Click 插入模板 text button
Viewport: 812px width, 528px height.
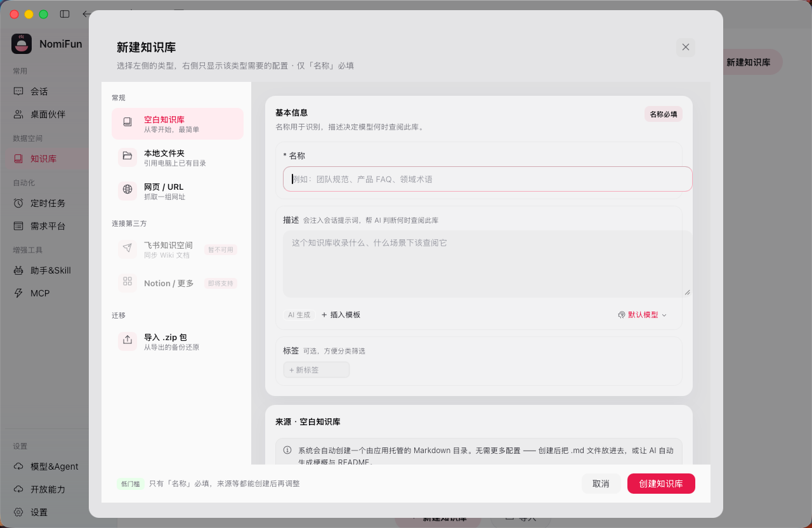[341, 315]
